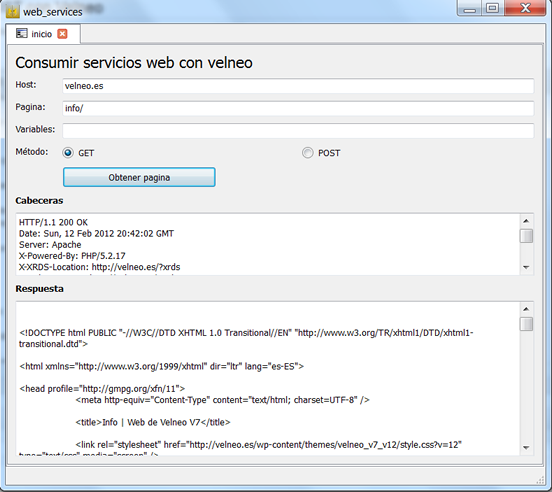Close the inicio tab with red X
Viewport: 552px width, 492px height.
(x=62, y=34)
